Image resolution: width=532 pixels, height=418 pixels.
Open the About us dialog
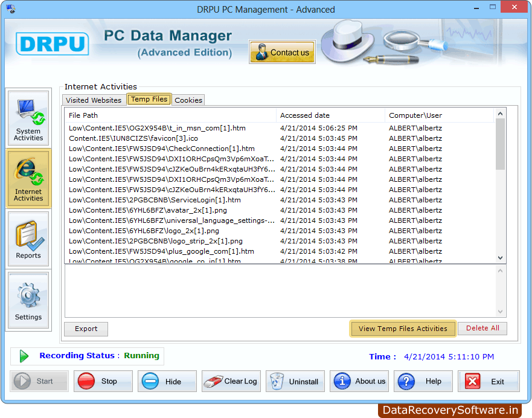[x=359, y=381]
